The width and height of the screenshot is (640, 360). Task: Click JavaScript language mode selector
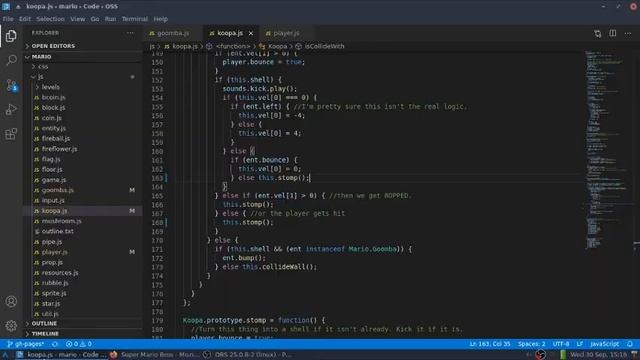tap(604, 344)
